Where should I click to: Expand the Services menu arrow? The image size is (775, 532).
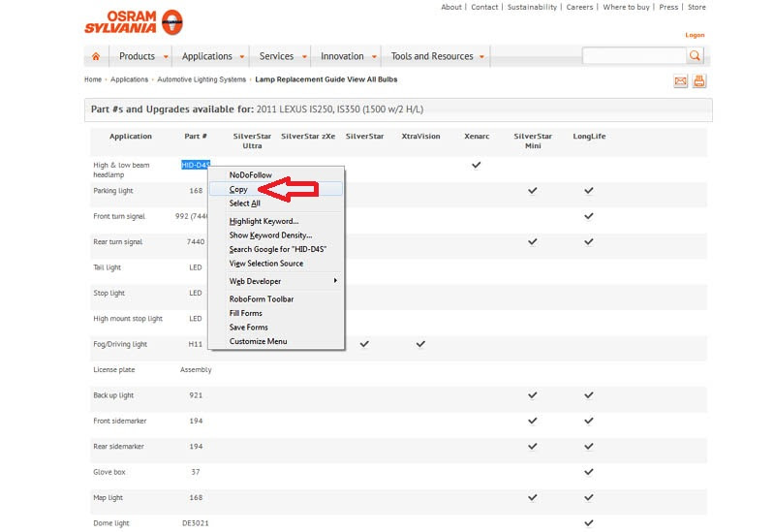pos(304,57)
